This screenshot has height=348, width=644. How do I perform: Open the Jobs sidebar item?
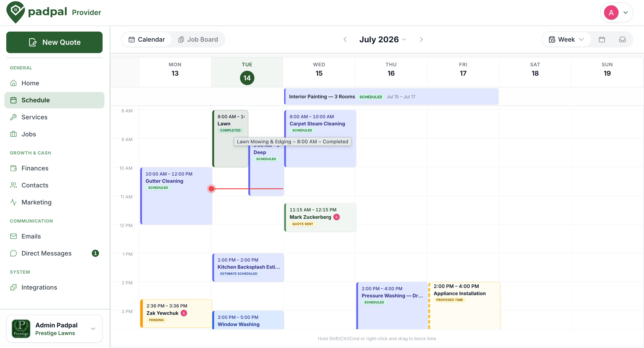click(54, 134)
